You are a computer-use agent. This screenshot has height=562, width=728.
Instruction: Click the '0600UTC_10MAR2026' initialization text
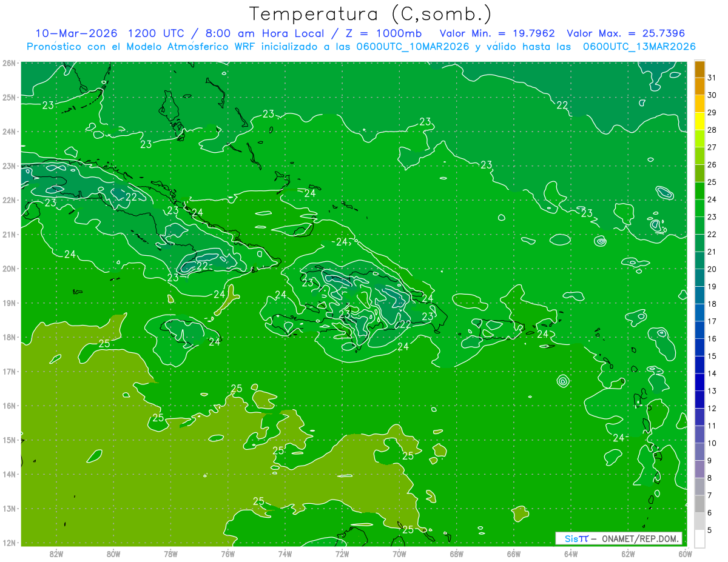(x=411, y=47)
